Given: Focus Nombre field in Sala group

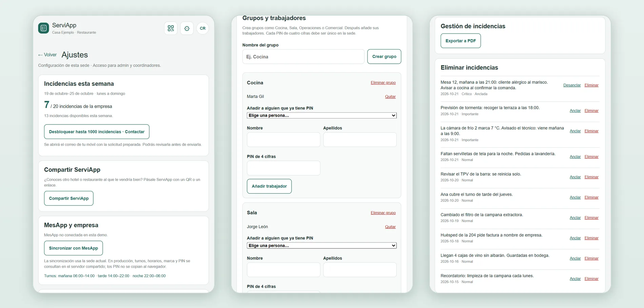Looking at the screenshot, I should [284, 270].
